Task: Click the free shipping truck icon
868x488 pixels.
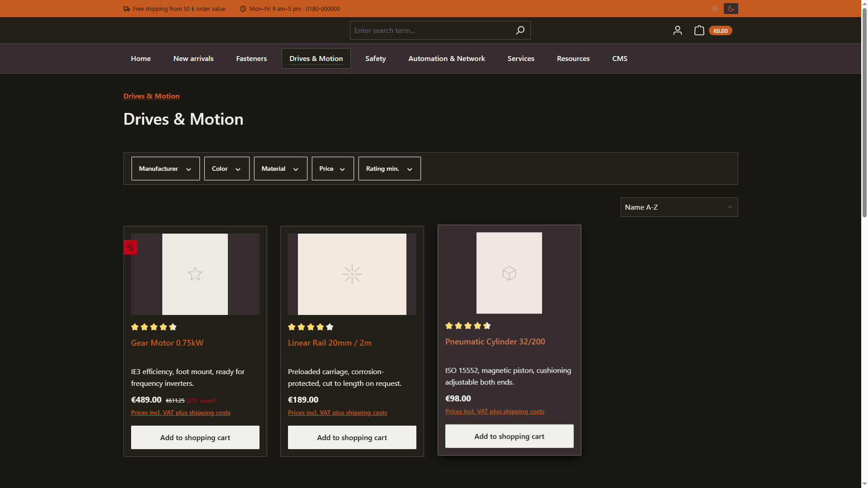Action: (127, 9)
